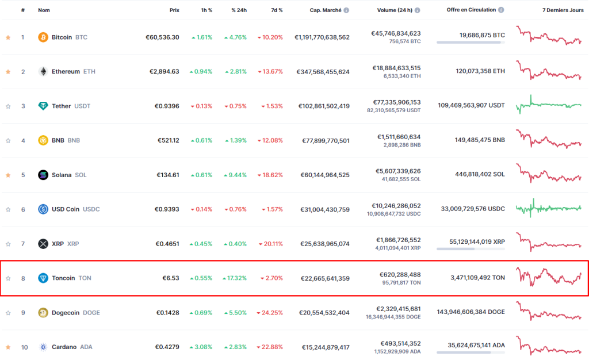Open the XRP market cap value link
Viewport: 589px width, 364px height.
[x=325, y=244]
